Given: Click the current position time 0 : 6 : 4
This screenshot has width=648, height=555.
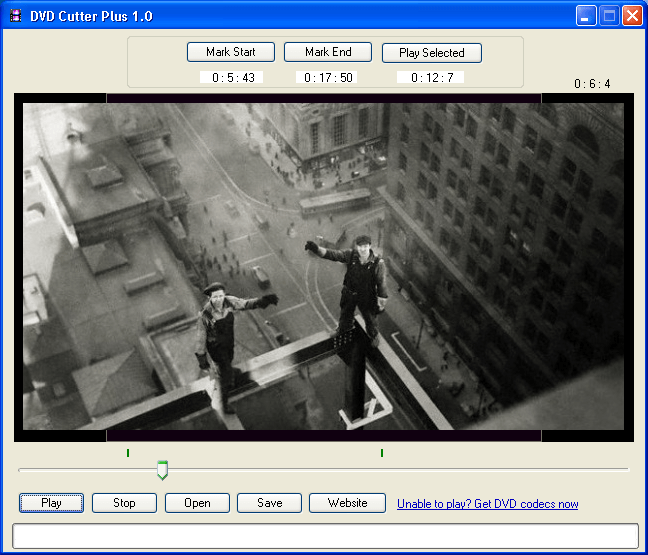Looking at the screenshot, I should pos(592,84).
